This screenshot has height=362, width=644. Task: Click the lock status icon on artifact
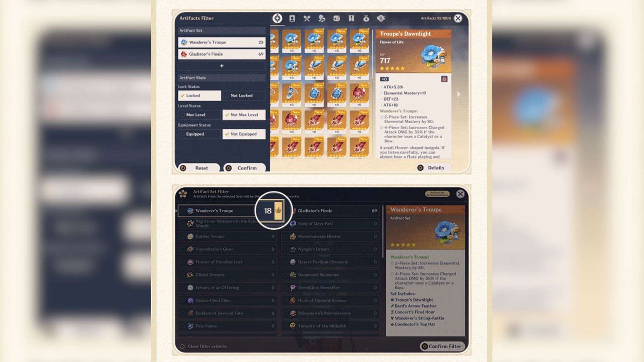click(444, 79)
